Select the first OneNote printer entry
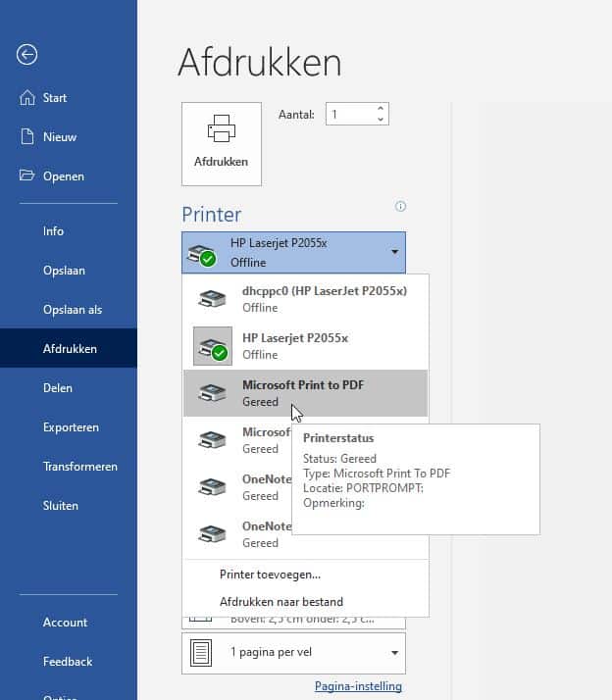612x700 pixels. tap(237, 487)
